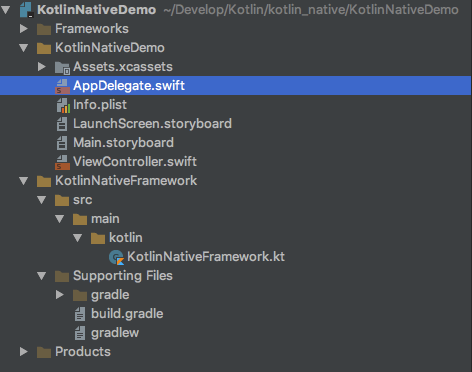Screen dimensions: 472x372
Task: Click the KotlinNativeDemo project root icon
Action: point(26,10)
